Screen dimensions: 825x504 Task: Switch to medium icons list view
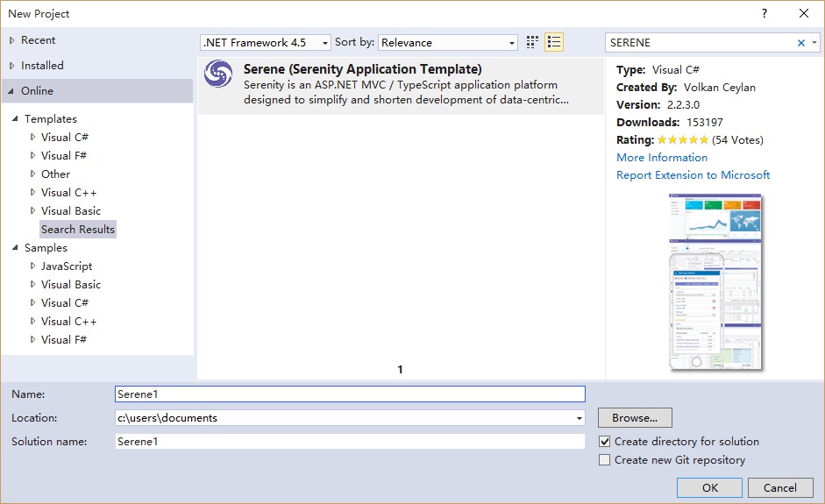tap(553, 42)
